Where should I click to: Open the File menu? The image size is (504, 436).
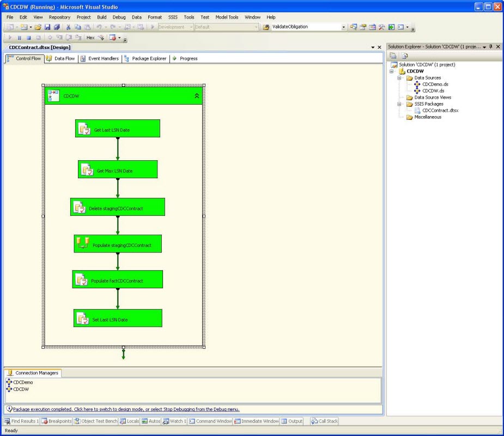[x=10, y=17]
